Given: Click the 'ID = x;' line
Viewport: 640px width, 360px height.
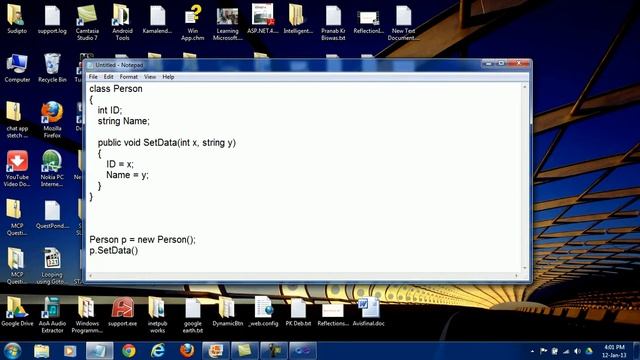Looking at the screenshot, I should coord(120,164).
